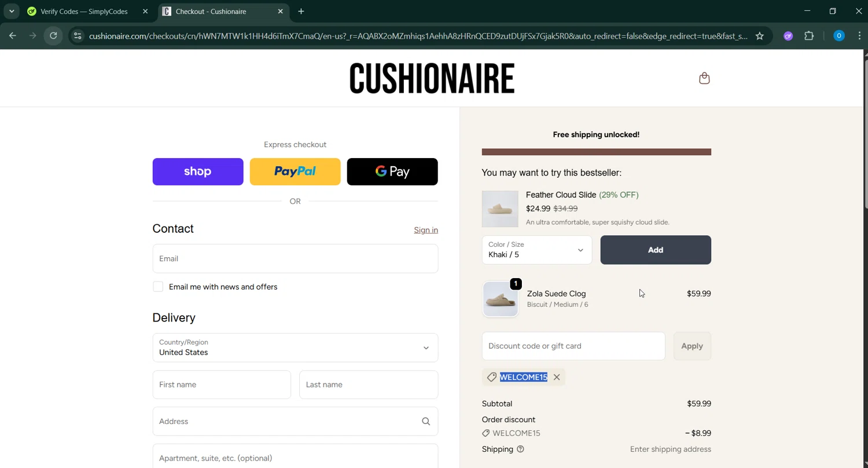The width and height of the screenshot is (868, 468).
Task: Go back to the previous page
Action: click(x=13, y=36)
